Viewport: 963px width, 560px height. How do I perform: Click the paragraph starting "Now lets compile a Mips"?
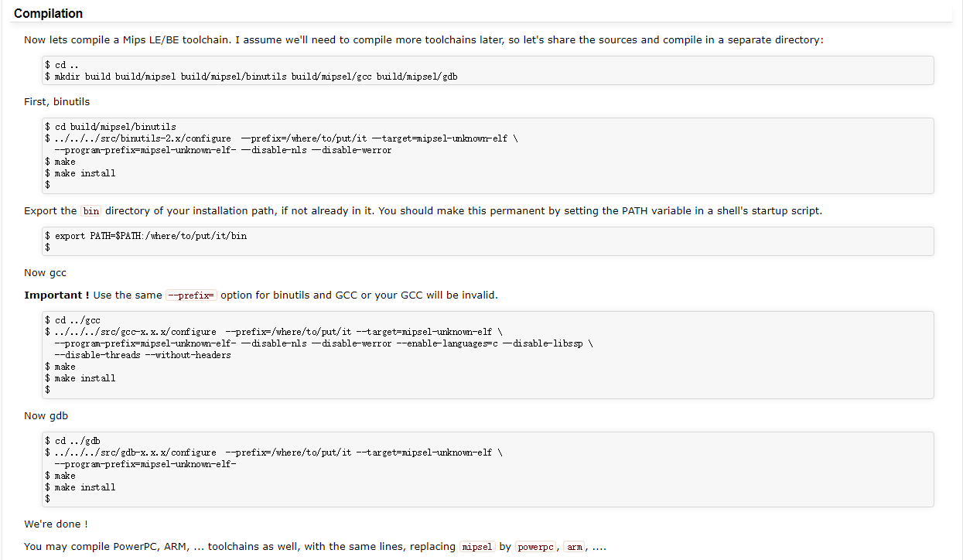point(423,39)
